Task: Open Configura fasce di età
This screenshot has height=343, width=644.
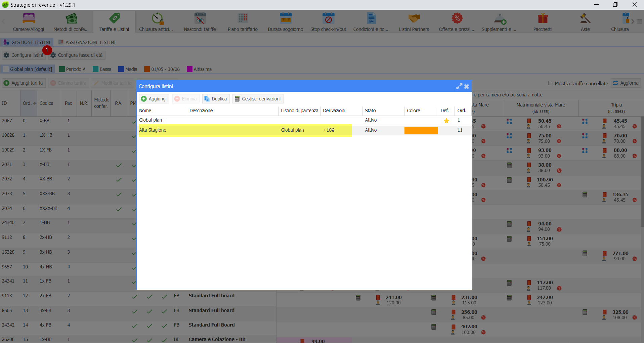Action: pyautogui.click(x=77, y=55)
